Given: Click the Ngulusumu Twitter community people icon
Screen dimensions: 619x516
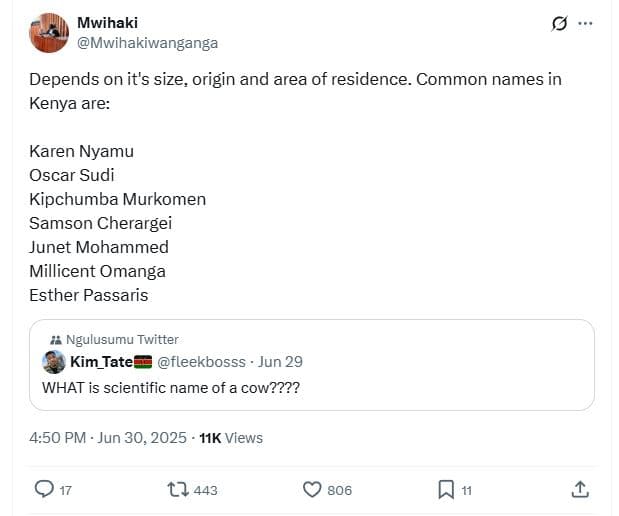Looking at the screenshot, I should [55, 340].
